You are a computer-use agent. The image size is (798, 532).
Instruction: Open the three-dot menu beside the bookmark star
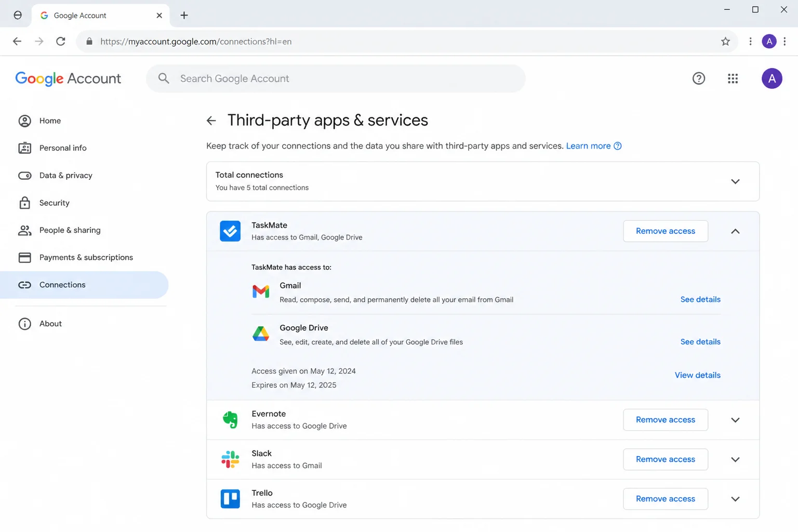(x=750, y=42)
